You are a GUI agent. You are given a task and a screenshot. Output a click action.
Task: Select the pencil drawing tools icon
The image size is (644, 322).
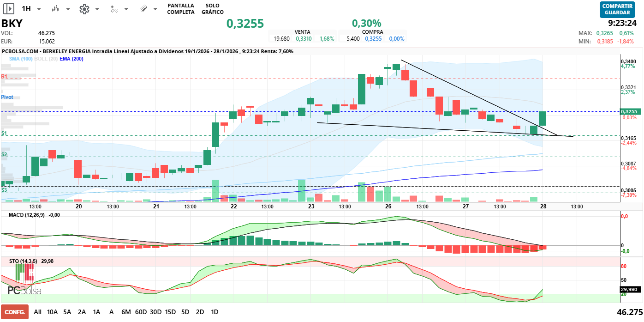coord(143,9)
